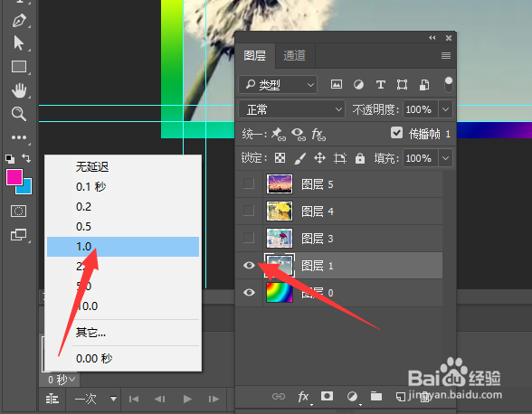Filter layers by type (T) icon

coord(380,84)
